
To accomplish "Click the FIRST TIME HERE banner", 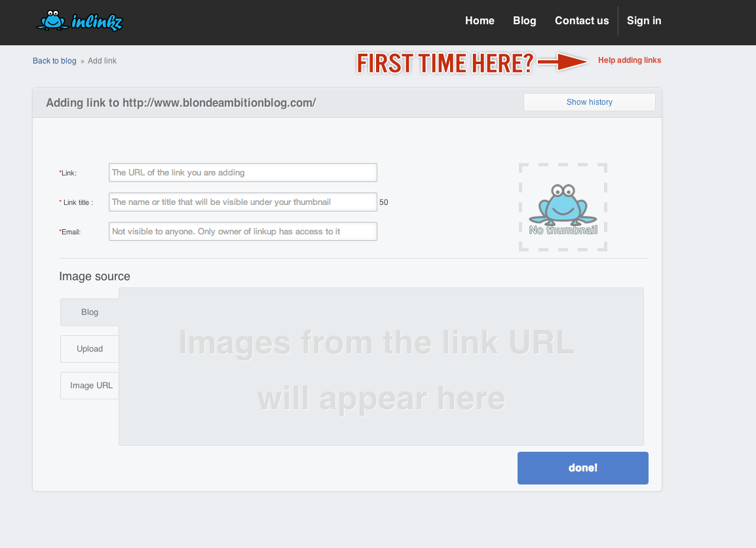I will (x=445, y=63).
